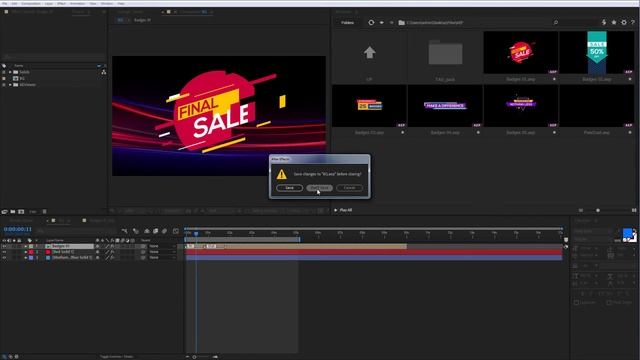The image size is (640, 360).
Task: Toggle Draft 3D icon in timeline
Action: point(136,231)
